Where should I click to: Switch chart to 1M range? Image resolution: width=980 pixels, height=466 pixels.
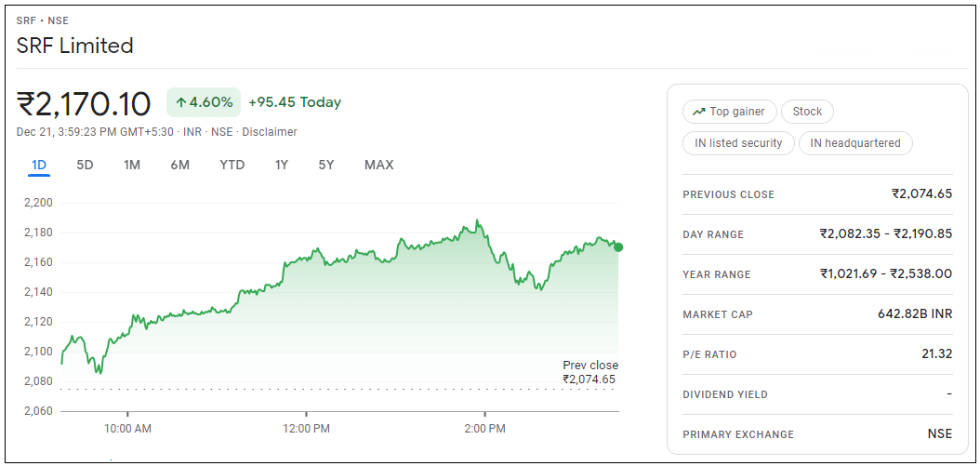pos(131,166)
